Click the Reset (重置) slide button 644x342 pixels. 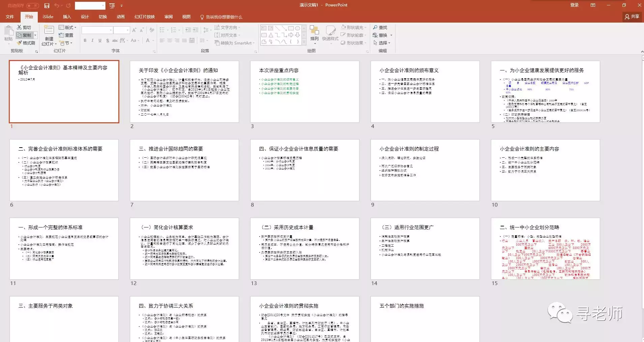[66, 35]
